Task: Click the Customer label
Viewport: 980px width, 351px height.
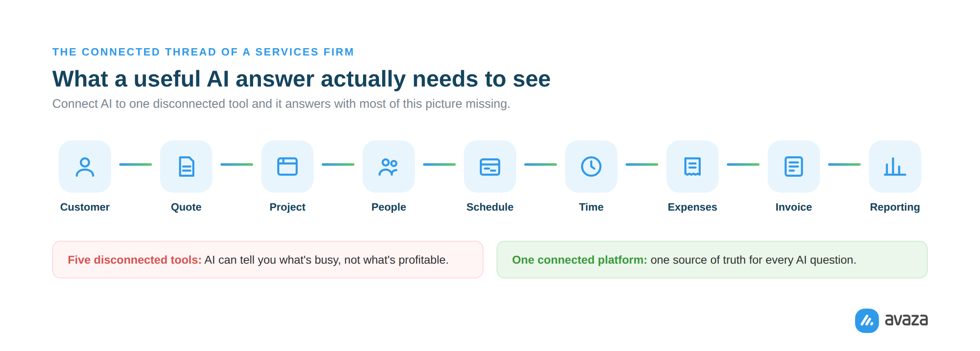Action: point(85,207)
